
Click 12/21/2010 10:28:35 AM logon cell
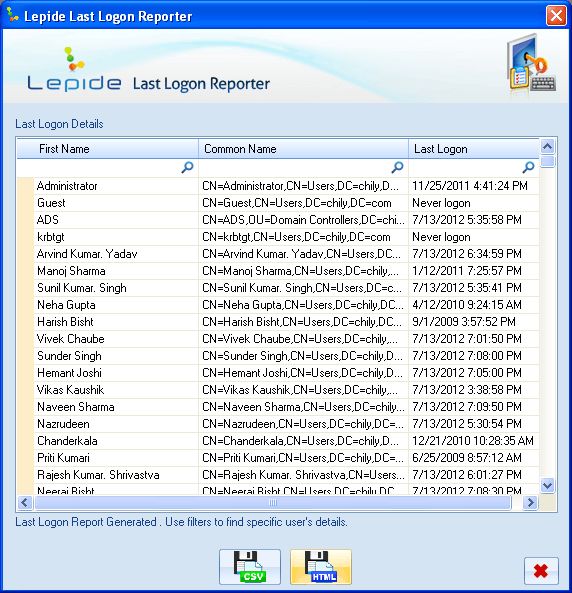pyautogui.click(x=474, y=441)
